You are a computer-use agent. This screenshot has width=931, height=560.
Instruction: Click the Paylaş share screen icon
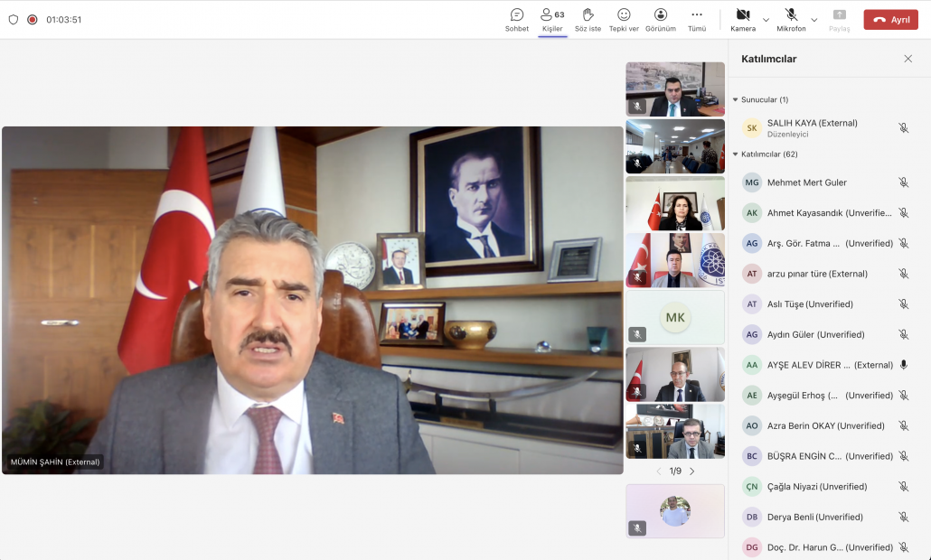tap(839, 15)
